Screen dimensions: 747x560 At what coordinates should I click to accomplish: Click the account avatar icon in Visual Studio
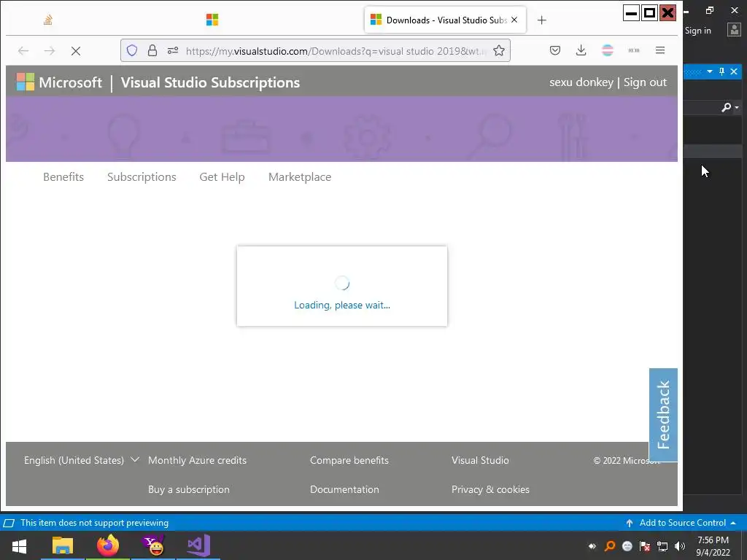[734, 30]
